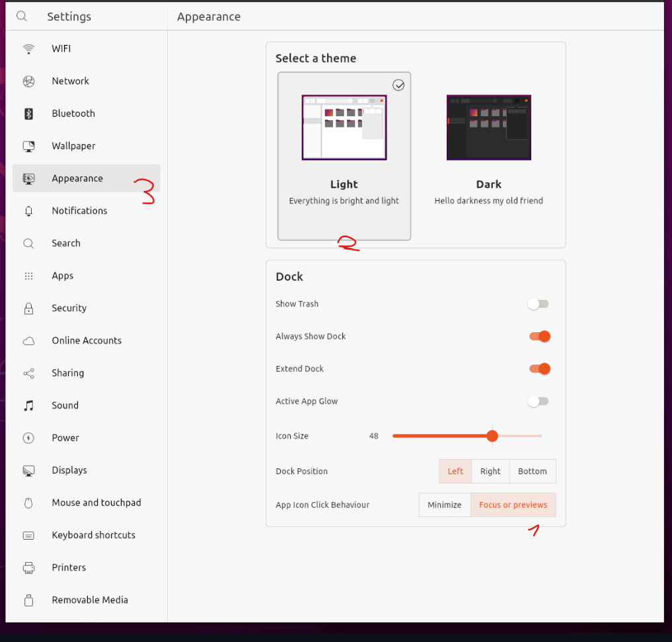Image resolution: width=672 pixels, height=642 pixels.
Task: Click the Bluetooth icon in sidebar
Action: tap(28, 114)
